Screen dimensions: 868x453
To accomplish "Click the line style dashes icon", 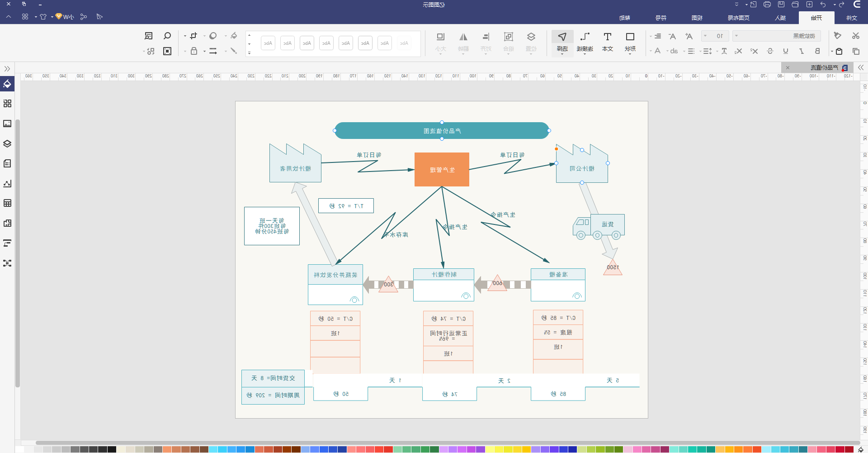I will tap(213, 51).
